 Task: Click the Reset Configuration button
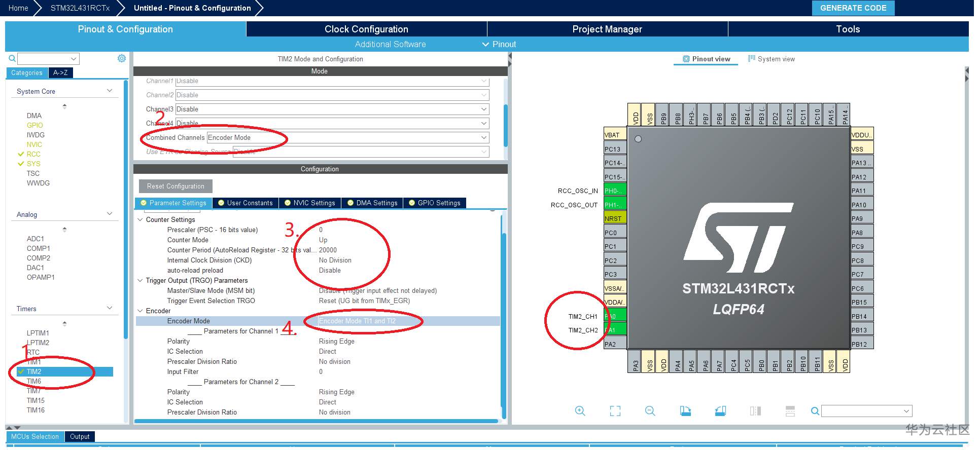point(176,186)
